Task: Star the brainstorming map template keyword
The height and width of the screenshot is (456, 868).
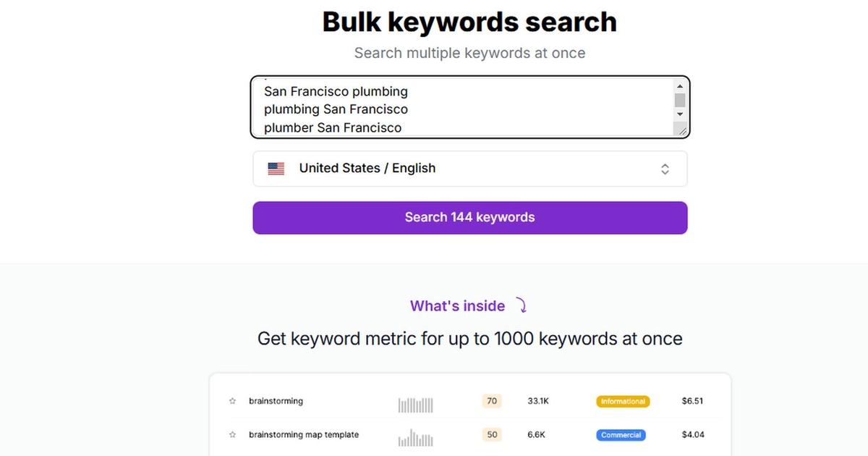Action: pos(233,434)
